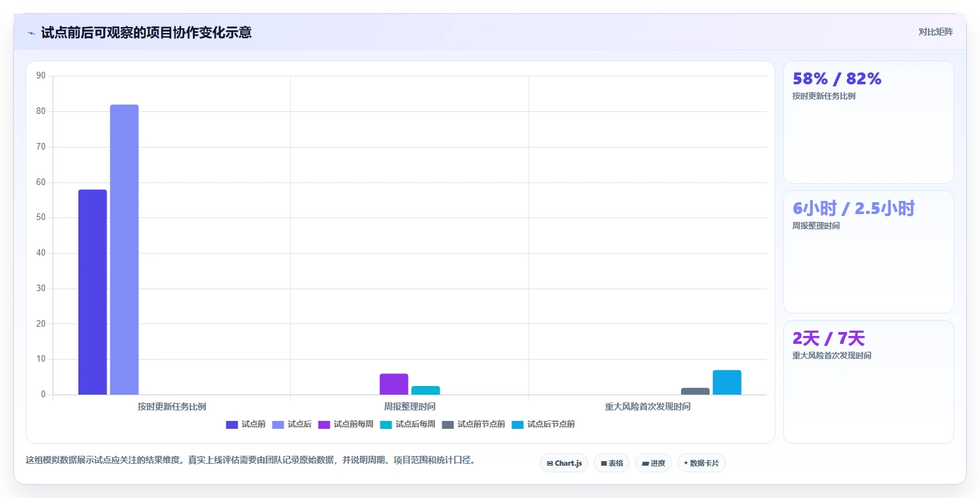
Task: Click the icon beside the panel title
Action: tap(31, 33)
